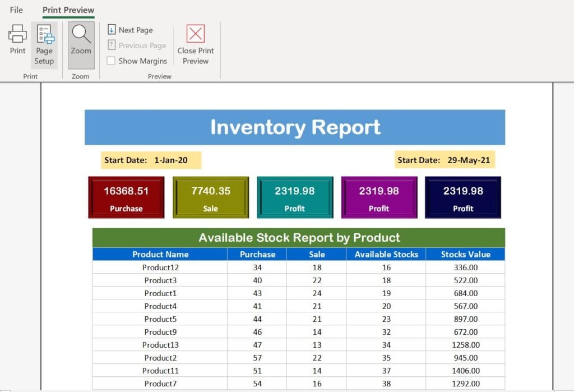Select the purple Profit card
Image resolution: width=574 pixels, height=392 pixels.
(x=379, y=197)
